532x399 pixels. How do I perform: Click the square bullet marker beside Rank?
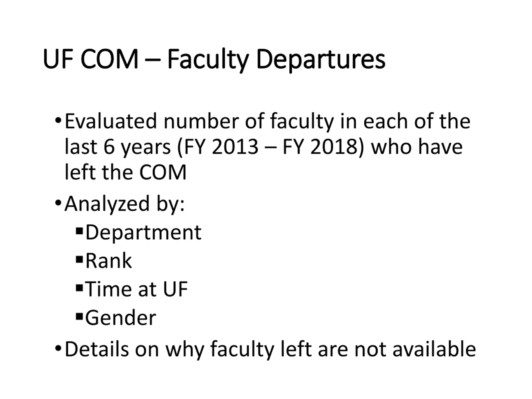(79, 260)
